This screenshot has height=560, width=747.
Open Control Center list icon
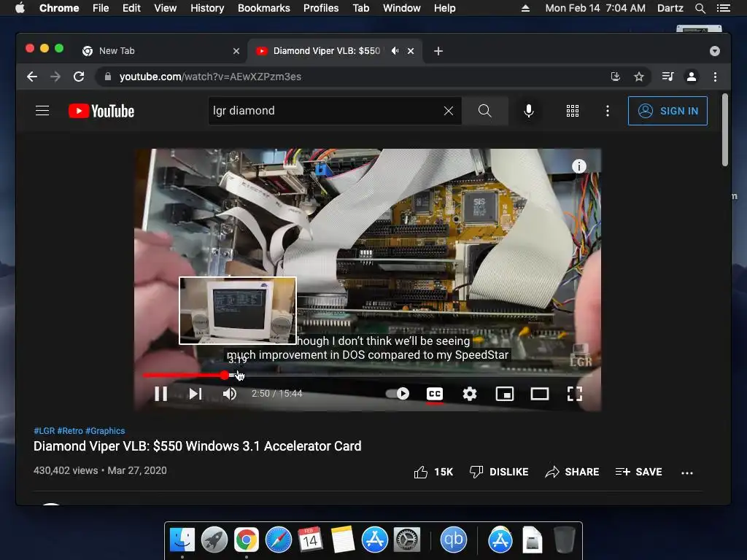[724, 8]
